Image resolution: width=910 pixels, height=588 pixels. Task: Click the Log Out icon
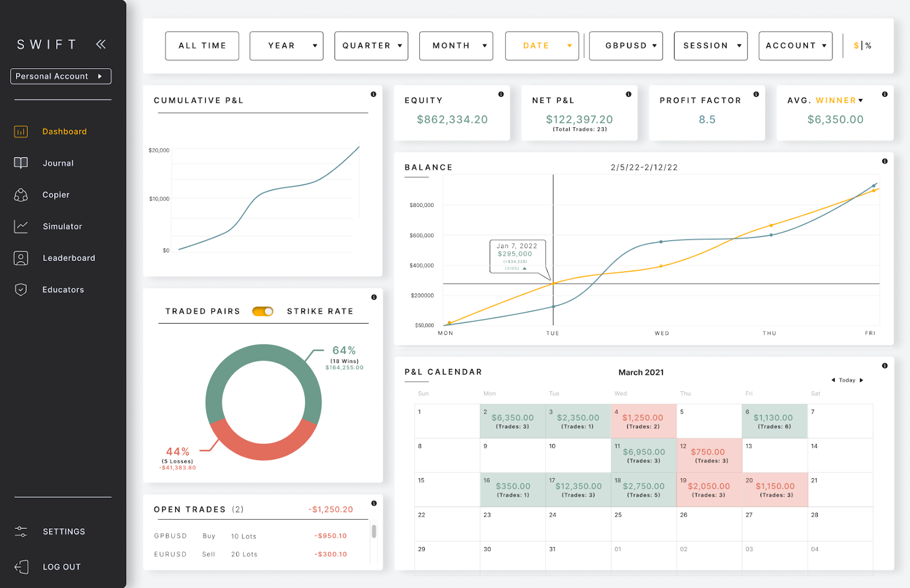(x=21, y=567)
